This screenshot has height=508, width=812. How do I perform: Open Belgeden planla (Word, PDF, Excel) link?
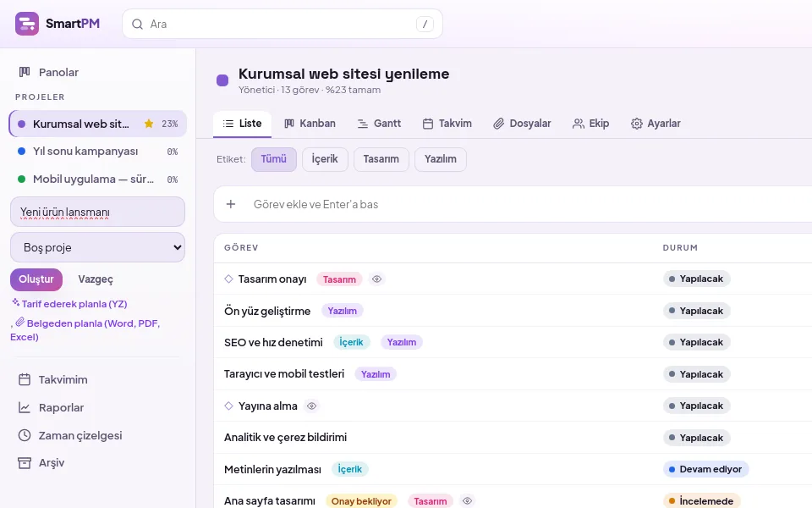[x=85, y=329]
